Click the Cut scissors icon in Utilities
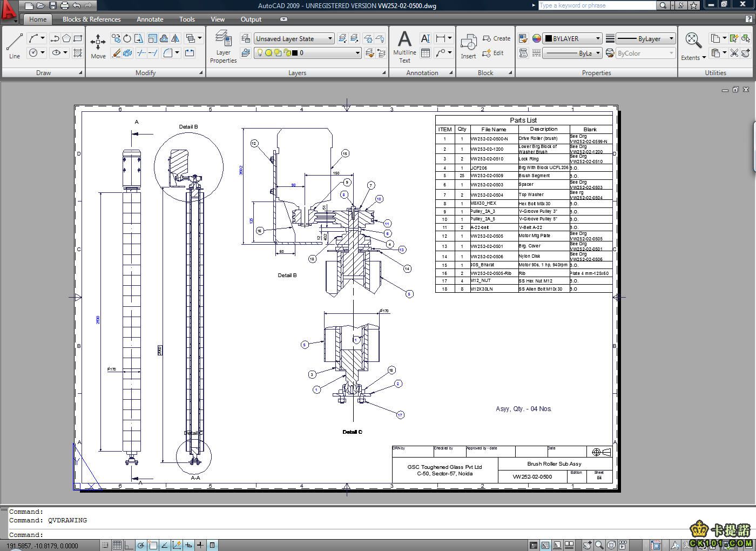Screen dimensions: 756x551 (x=734, y=53)
